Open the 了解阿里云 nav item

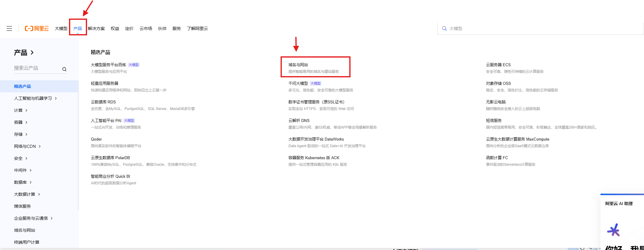tap(197, 28)
